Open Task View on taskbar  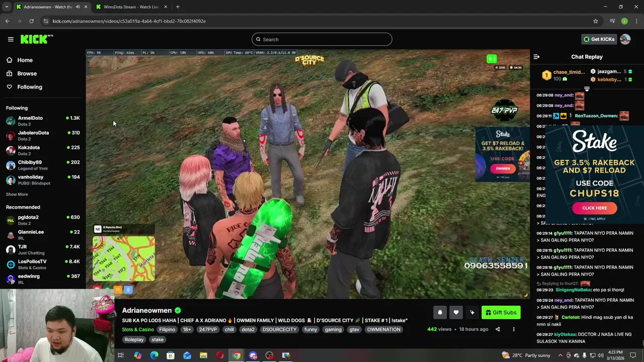[121, 355]
